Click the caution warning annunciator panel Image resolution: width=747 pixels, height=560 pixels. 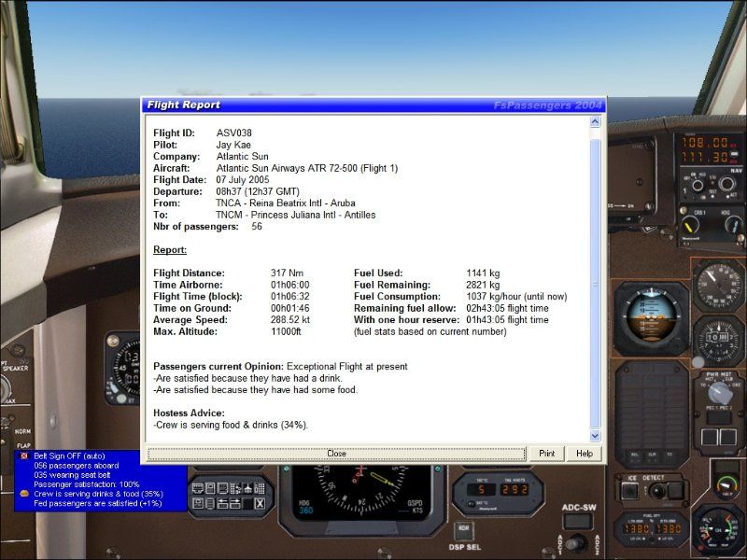[652, 415]
